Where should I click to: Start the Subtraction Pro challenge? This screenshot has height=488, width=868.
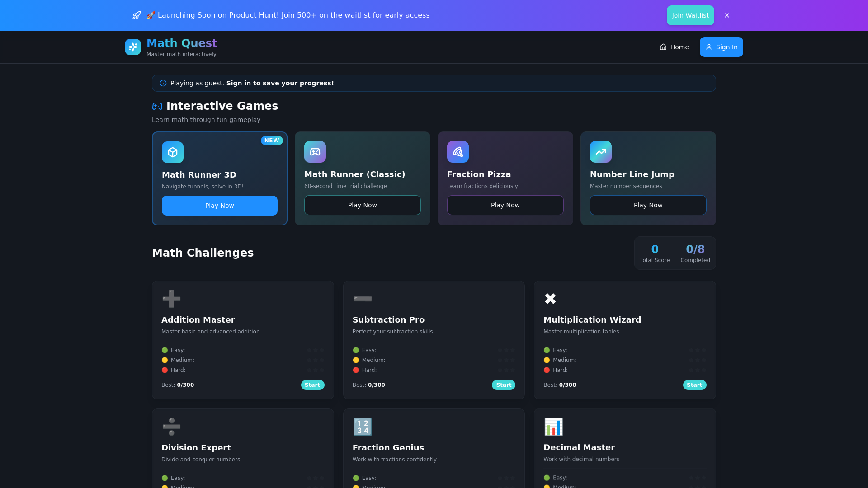click(x=504, y=385)
